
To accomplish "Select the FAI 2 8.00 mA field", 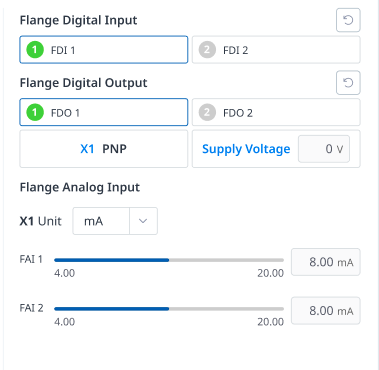I will pyautogui.click(x=326, y=311).
